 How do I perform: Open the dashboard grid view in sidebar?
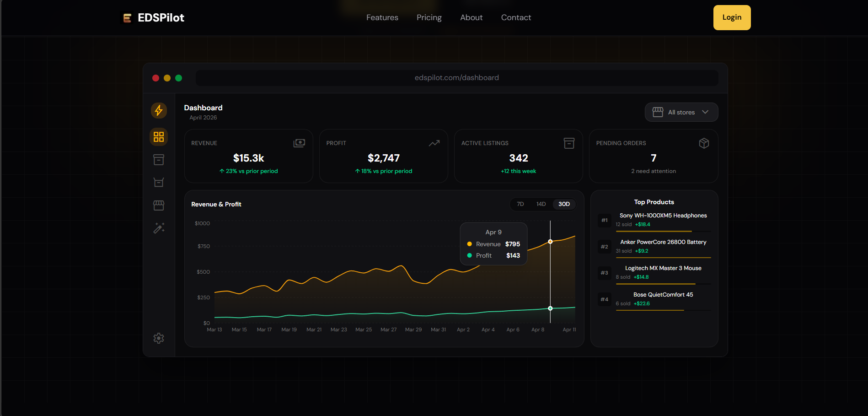click(x=159, y=137)
